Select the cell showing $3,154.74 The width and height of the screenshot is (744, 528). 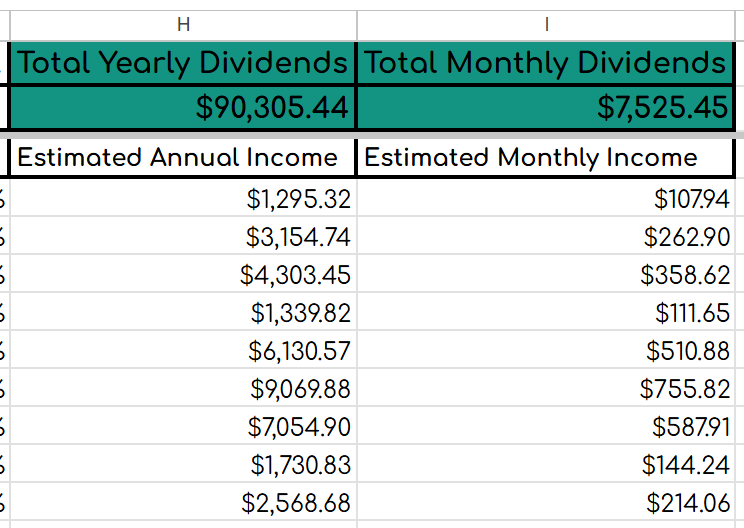click(183, 236)
